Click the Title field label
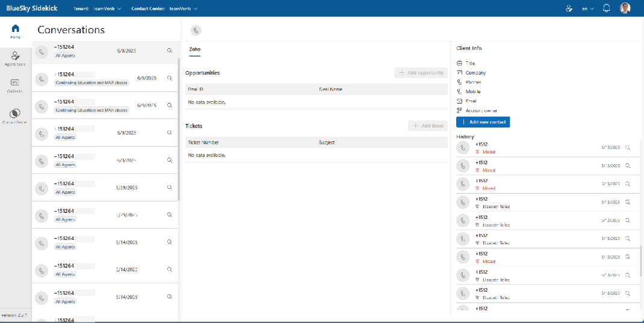The width and height of the screenshot is (644, 323). pyautogui.click(x=470, y=63)
